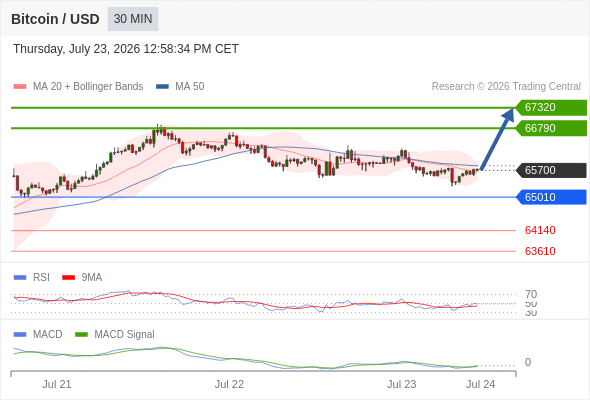This screenshot has height=400, width=590.
Task: Click the MA 50 blue legend swatch
Action: coord(162,87)
